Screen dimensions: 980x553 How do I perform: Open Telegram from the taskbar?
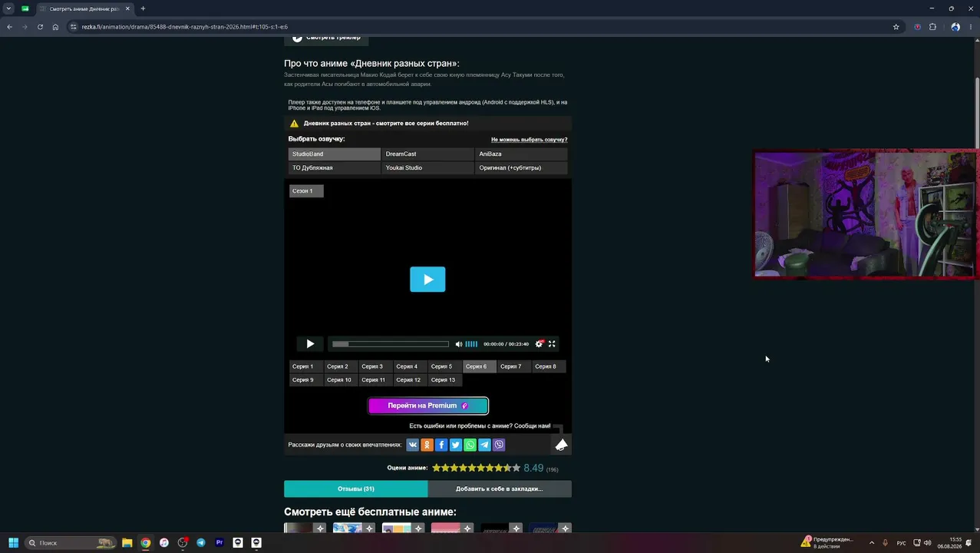pos(201,543)
